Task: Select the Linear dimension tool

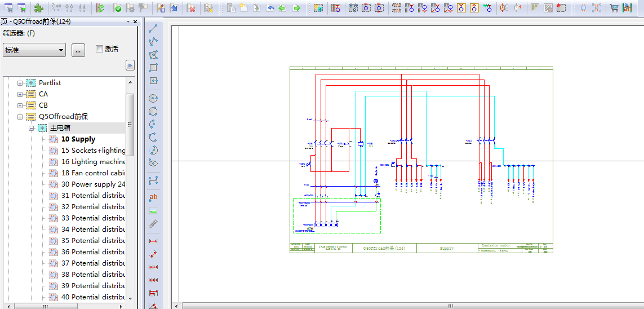Action: 153,241
